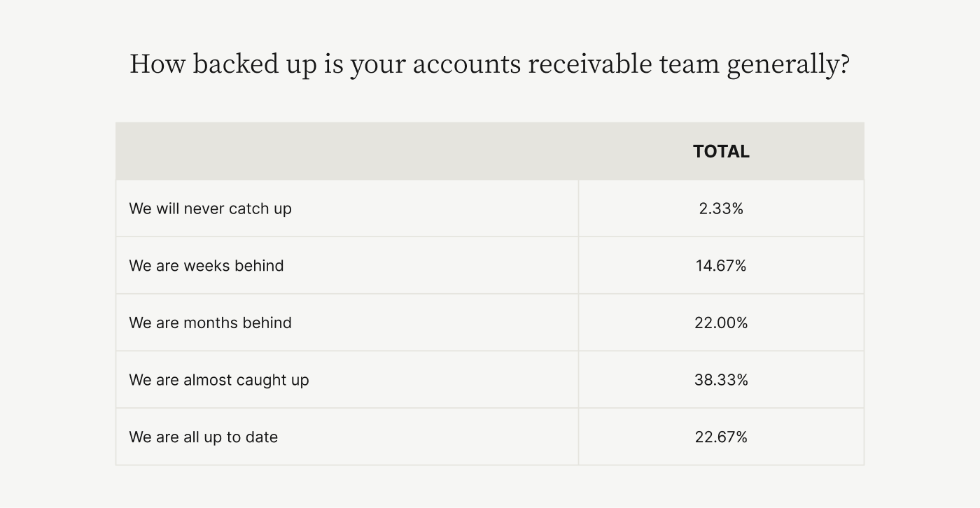Viewport: 980px width, 508px height.
Task: Click the 'We are all up to date' label
Action: 204,437
